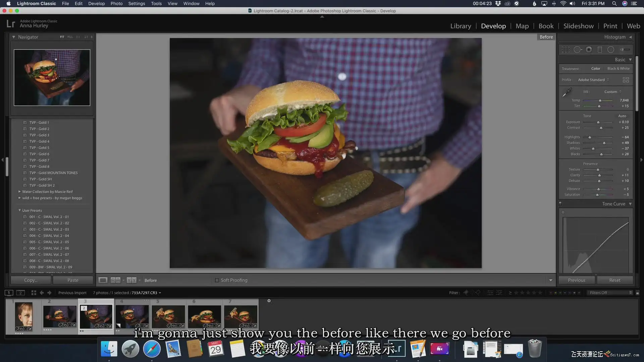Image resolution: width=644 pixels, height=362 pixels.
Task: Set Treatment to Black & White
Action: 618,69
